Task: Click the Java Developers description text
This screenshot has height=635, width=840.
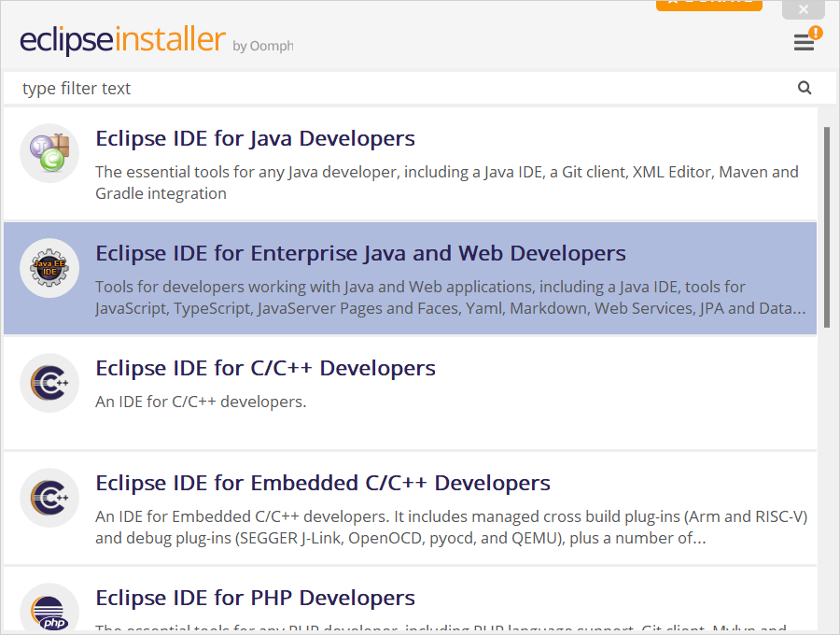Action: tap(447, 183)
